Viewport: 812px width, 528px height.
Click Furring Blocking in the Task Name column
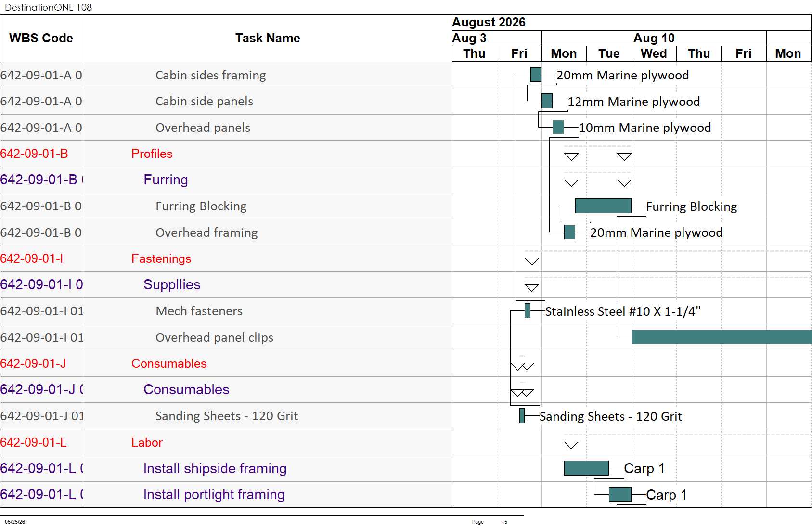point(201,206)
